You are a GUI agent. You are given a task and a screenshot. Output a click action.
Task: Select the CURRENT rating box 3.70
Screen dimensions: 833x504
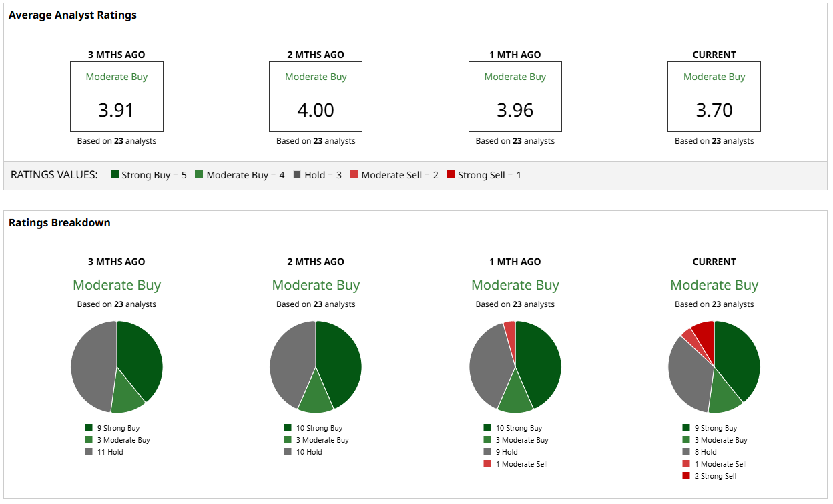point(714,96)
